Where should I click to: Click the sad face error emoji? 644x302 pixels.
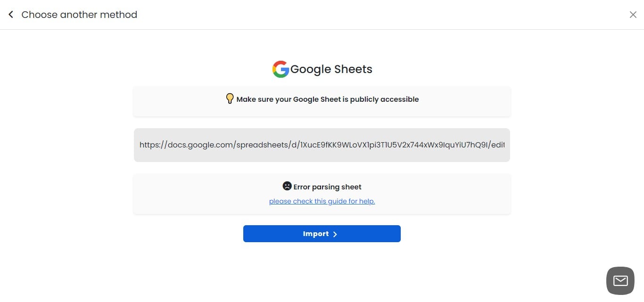pos(287,186)
